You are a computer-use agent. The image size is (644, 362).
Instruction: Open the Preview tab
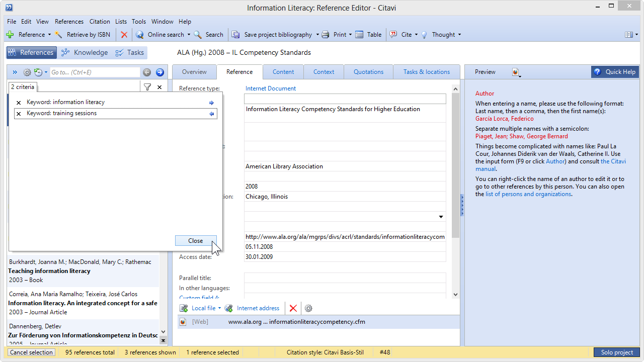pyautogui.click(x=485, y=72)
